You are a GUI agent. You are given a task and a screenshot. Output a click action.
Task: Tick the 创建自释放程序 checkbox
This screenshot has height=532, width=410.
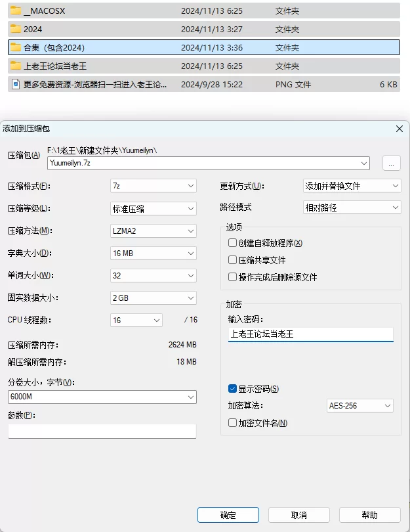point(232,242)
